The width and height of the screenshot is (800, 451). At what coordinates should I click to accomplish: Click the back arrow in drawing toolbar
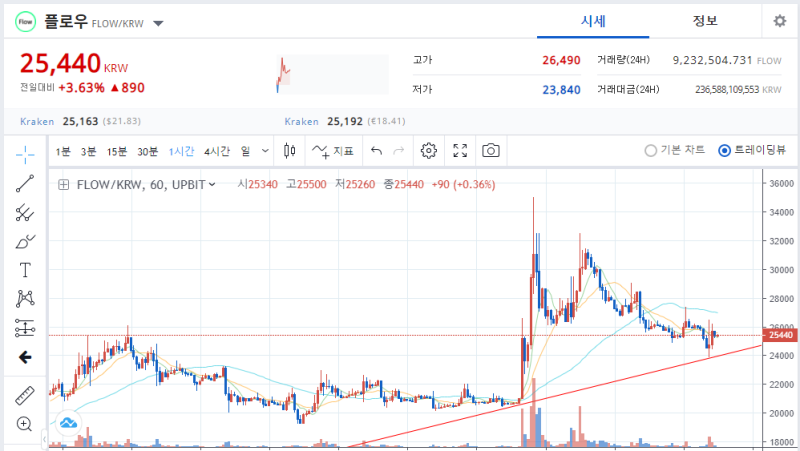[24, 357]
